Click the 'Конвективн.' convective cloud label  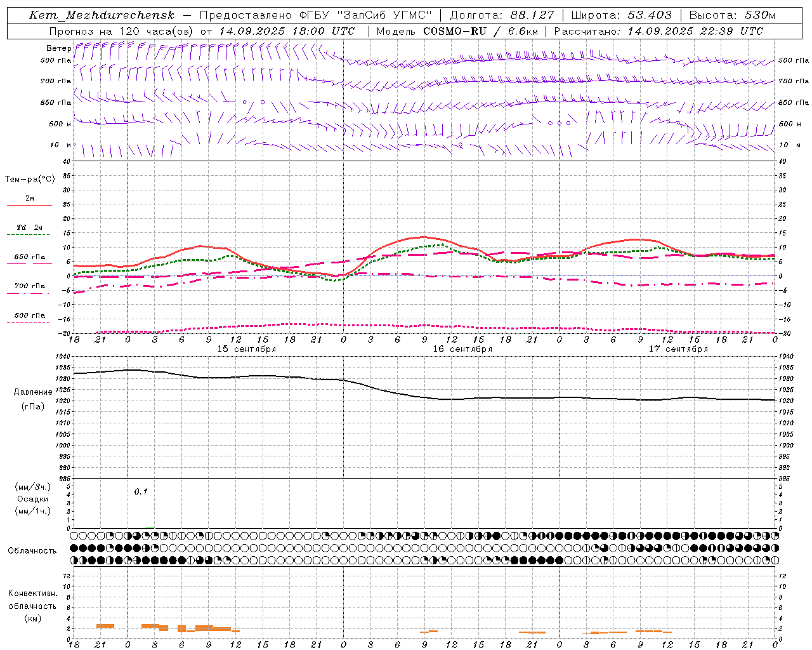tap(32, 594)
